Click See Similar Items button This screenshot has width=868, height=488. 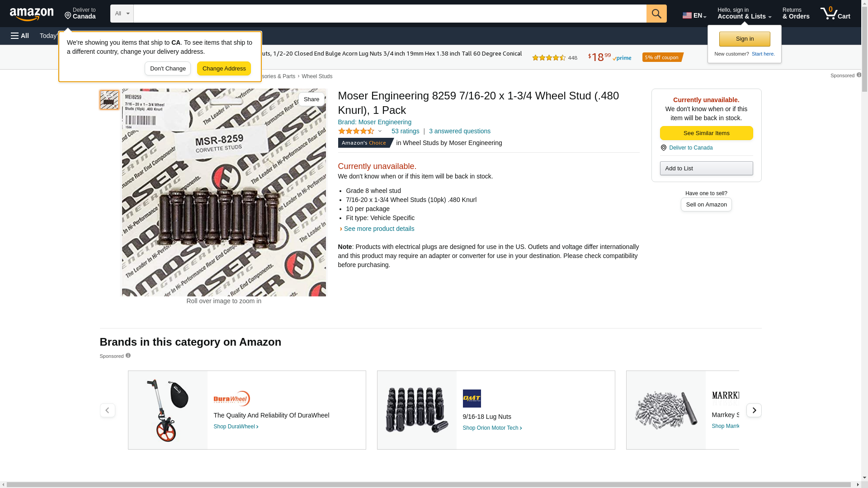pos(706,133)
